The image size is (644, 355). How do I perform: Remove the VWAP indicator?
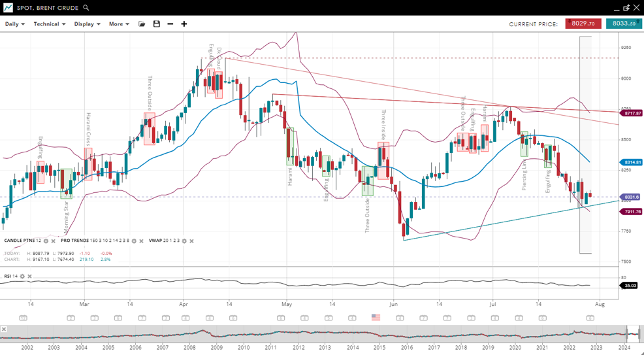click(x=191, y=241)
